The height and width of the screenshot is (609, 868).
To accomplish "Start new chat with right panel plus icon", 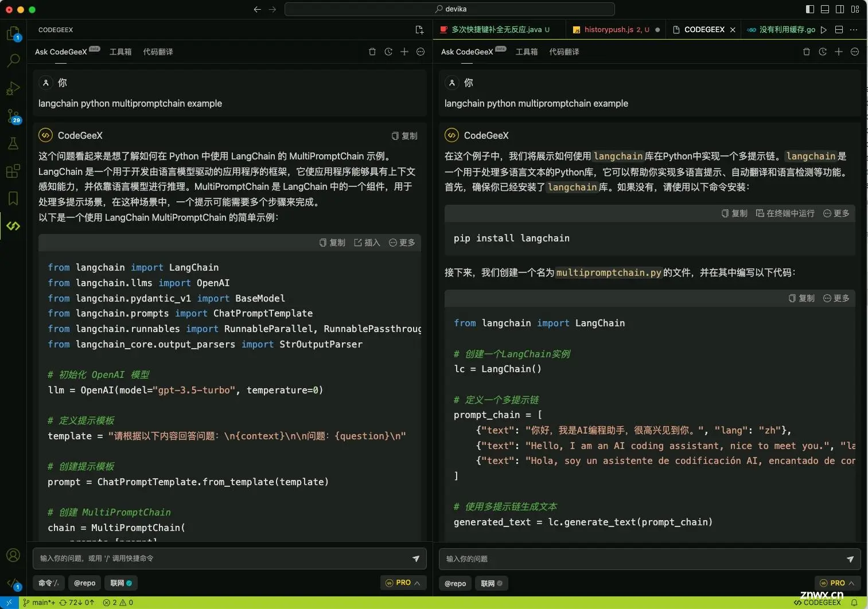I will pos(839,52).
